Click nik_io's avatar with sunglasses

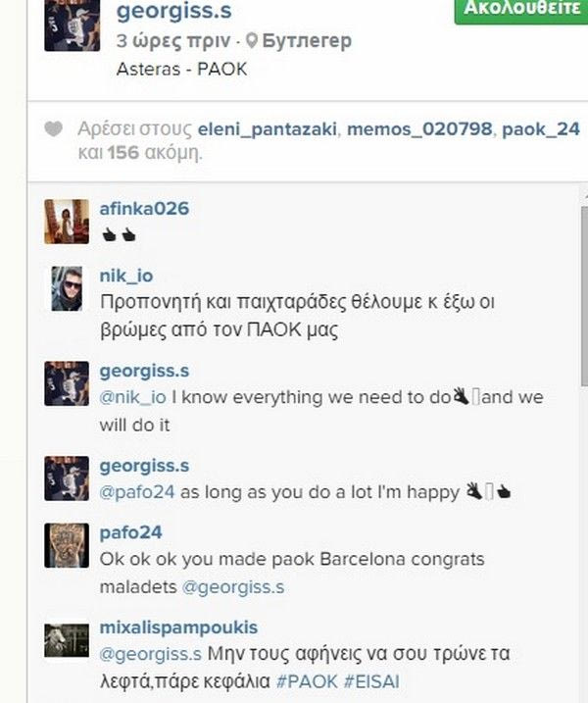(x=67, y=288)
